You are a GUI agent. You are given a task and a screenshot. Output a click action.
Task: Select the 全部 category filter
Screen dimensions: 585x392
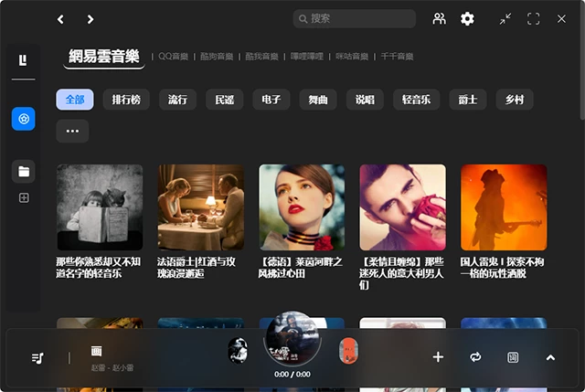(x=75, y=100)
